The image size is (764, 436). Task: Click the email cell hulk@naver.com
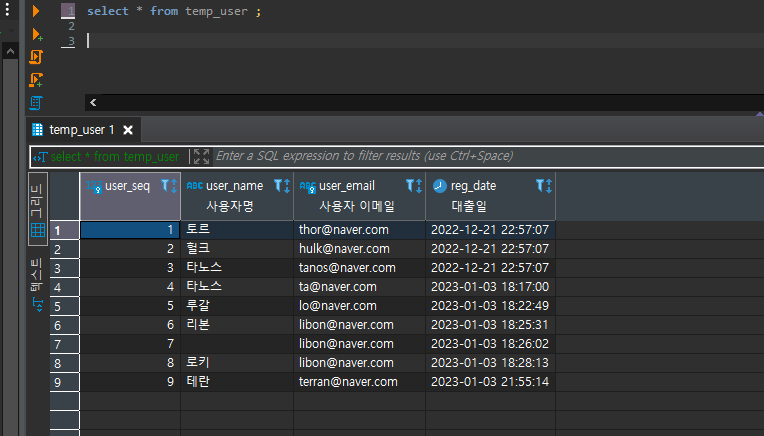click(360, 248)
